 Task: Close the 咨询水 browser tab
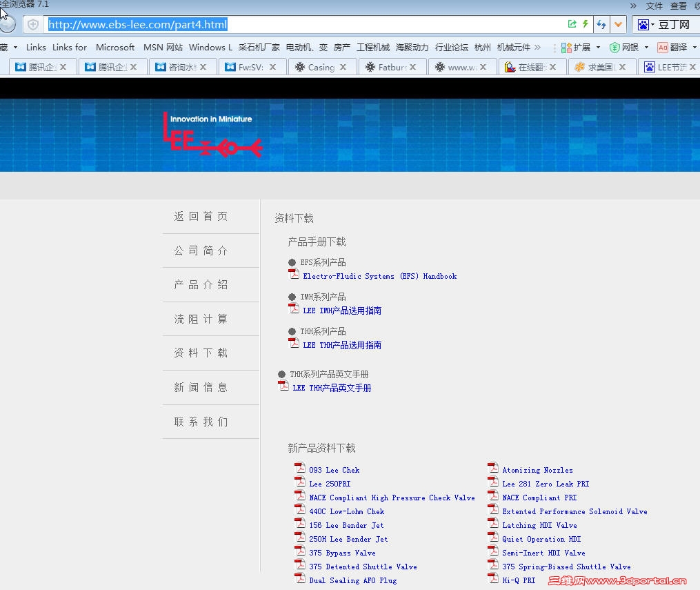(203, 67)
